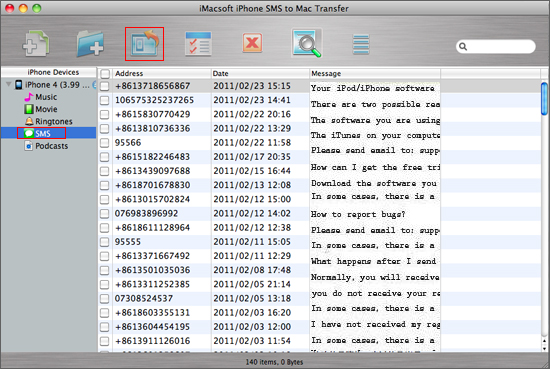Image resolution: width=550 pixels, height=369 pixels.
Task: Click the red X delete icon
Action: click(252, 43)
